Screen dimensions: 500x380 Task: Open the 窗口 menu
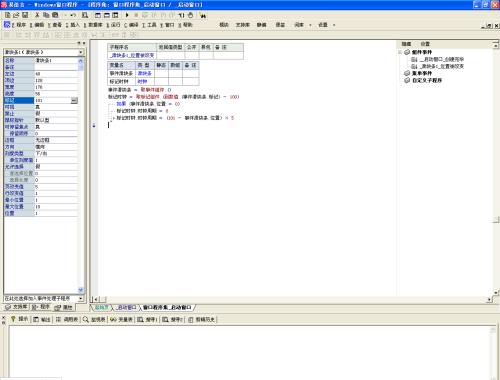167,25
